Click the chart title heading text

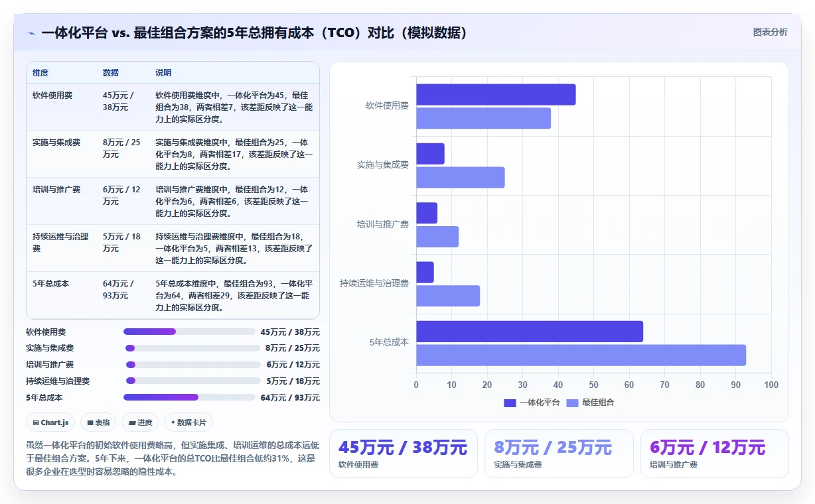pyautogui.click(x=255, y=33)
